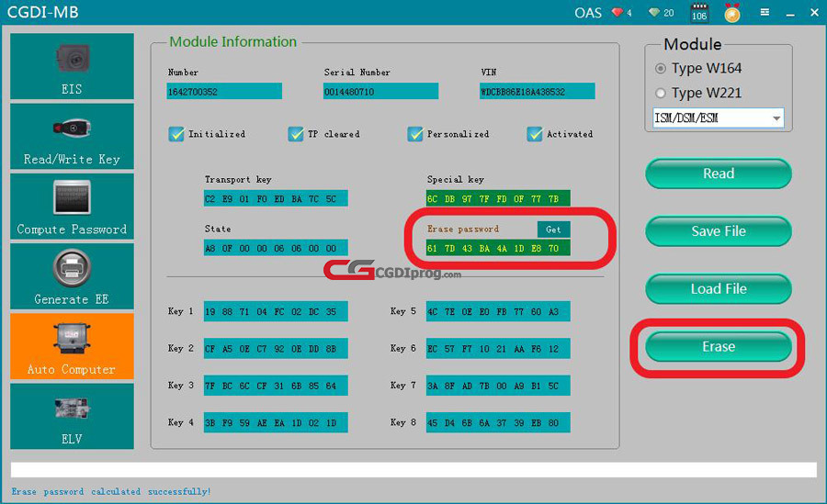
Task: Toggle the Initialized checkbox
Action: click(176, 134)
